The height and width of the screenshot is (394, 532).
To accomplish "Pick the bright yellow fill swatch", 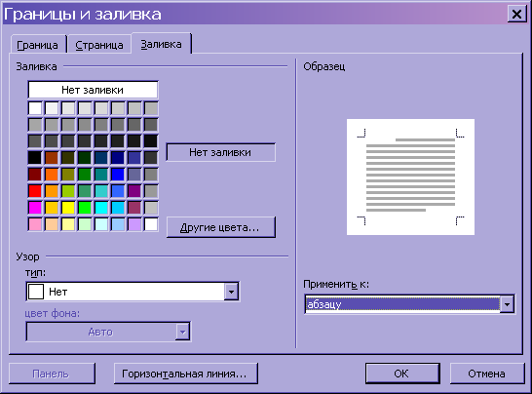I will coord(68,208).
